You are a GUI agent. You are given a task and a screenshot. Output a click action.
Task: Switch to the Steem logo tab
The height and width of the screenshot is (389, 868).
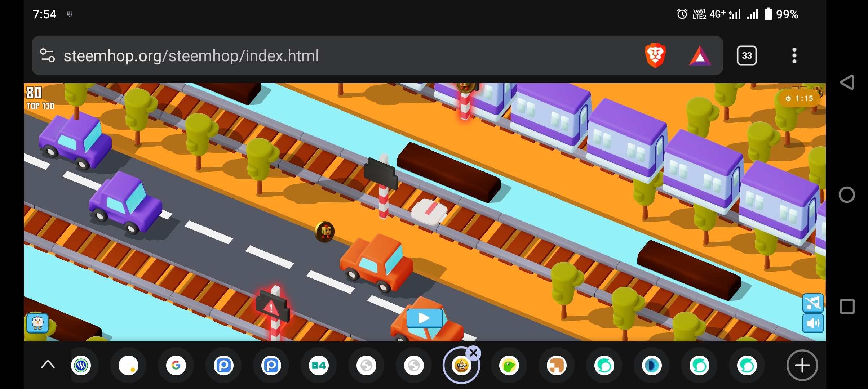point(81,366)
